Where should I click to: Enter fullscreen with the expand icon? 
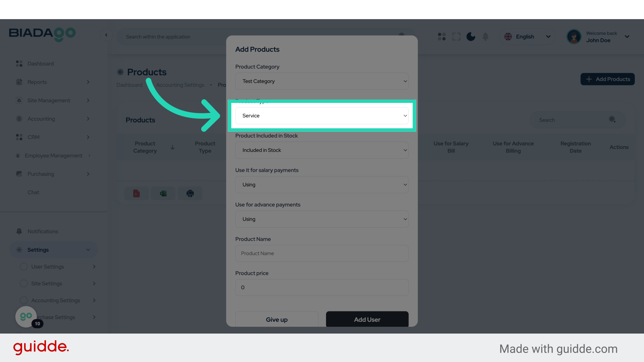(456, 37)
